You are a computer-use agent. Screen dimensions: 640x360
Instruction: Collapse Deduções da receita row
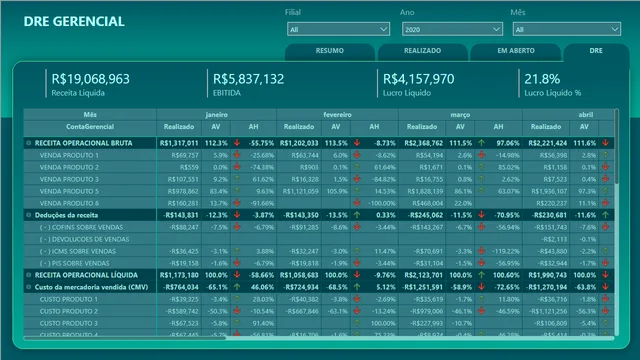coord(29,215)
